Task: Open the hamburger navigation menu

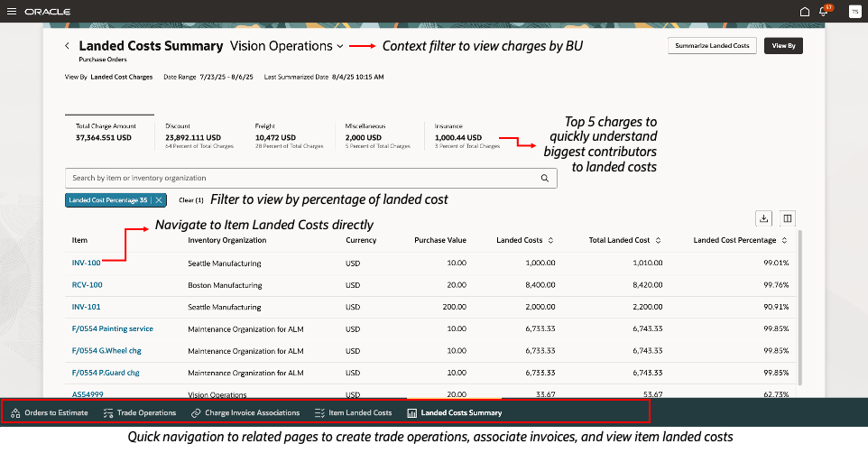Action: click(12, 11)
